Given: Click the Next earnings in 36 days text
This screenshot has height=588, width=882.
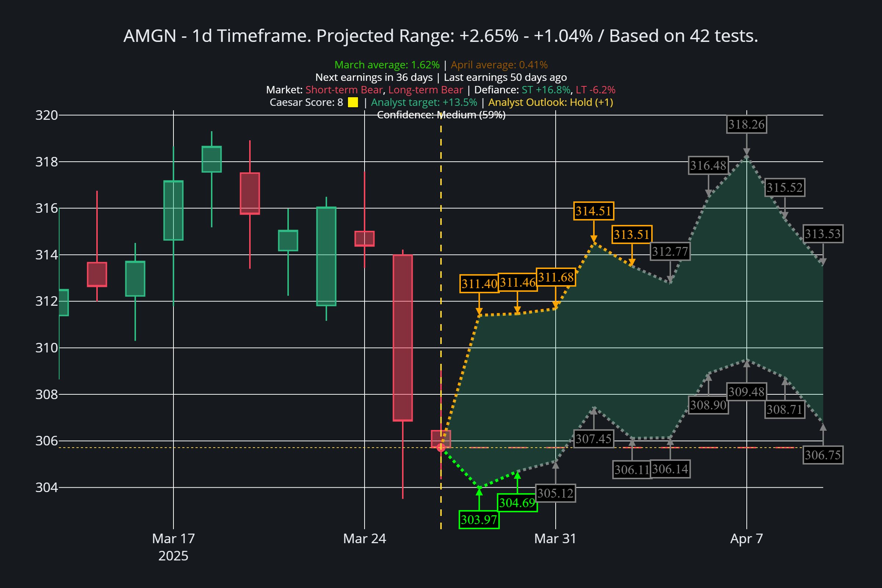Looking at the screenshot, I should 374,77.
